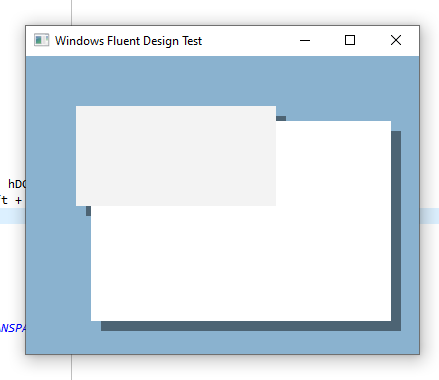
Task: Click the blue italic "NSPA" code text
Action: tap(13, 328)
